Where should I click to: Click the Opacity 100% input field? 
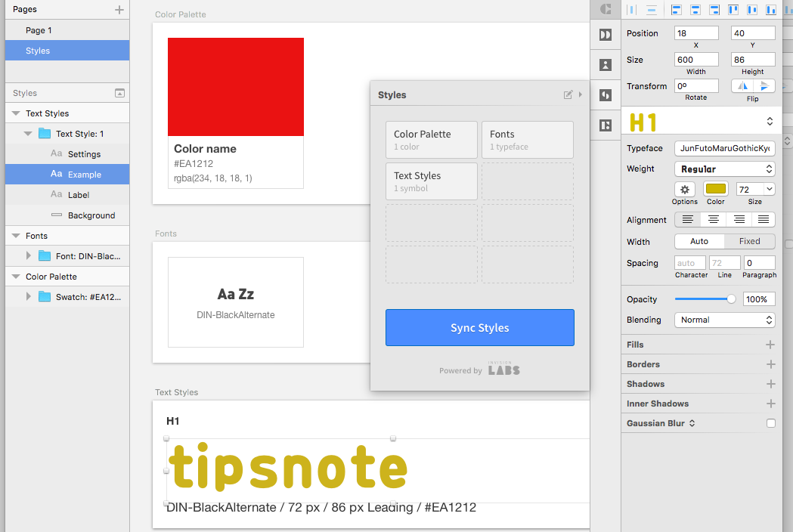point(759,298)
